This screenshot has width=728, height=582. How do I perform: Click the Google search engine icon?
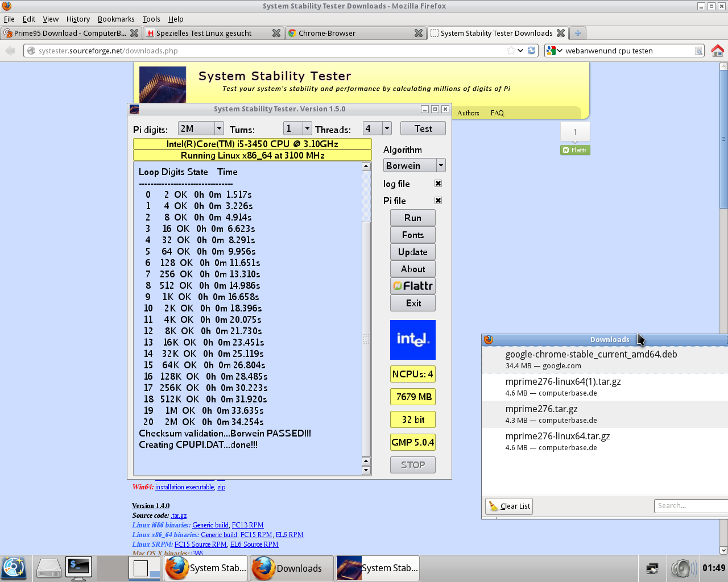(x=551, y=51)
